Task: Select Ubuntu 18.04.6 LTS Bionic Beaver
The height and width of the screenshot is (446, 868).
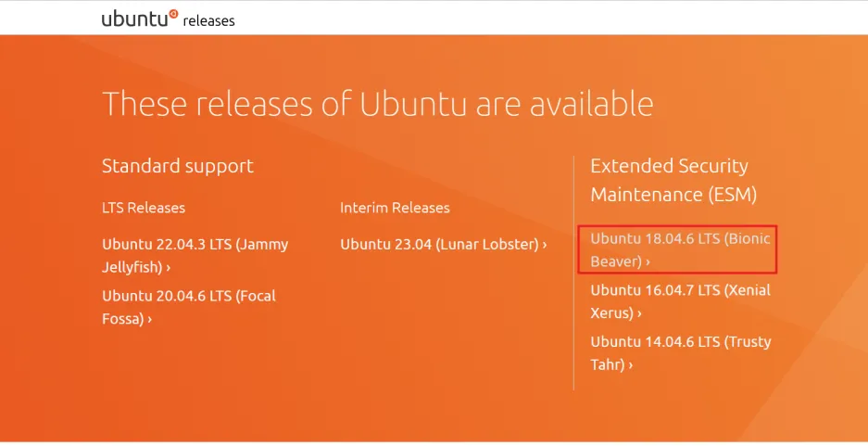Action: (680, 249)
